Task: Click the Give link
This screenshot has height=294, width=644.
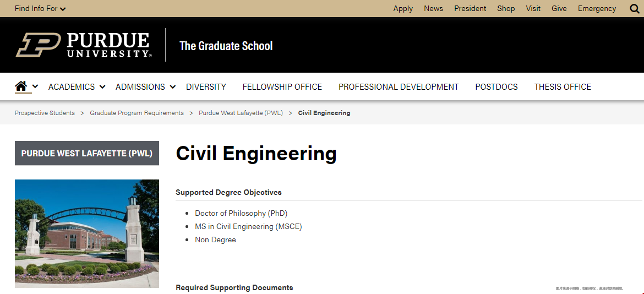Action: coord(559,8)
